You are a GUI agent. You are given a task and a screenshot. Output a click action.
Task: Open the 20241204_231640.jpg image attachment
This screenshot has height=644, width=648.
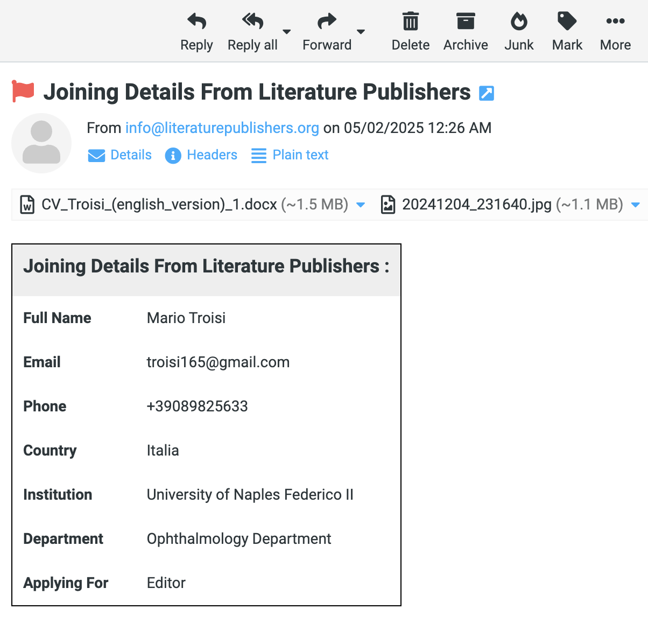[476, 205]
